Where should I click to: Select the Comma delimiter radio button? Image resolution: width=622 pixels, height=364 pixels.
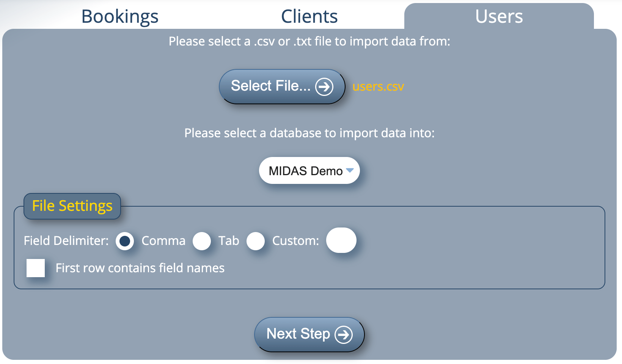(x=125, y=241)
